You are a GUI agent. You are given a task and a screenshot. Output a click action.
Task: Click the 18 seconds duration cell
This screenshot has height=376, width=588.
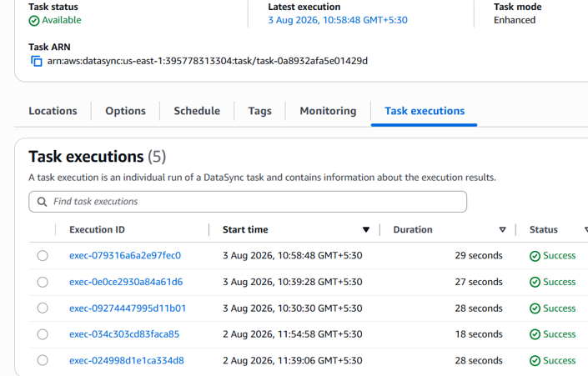pos(479,334)
